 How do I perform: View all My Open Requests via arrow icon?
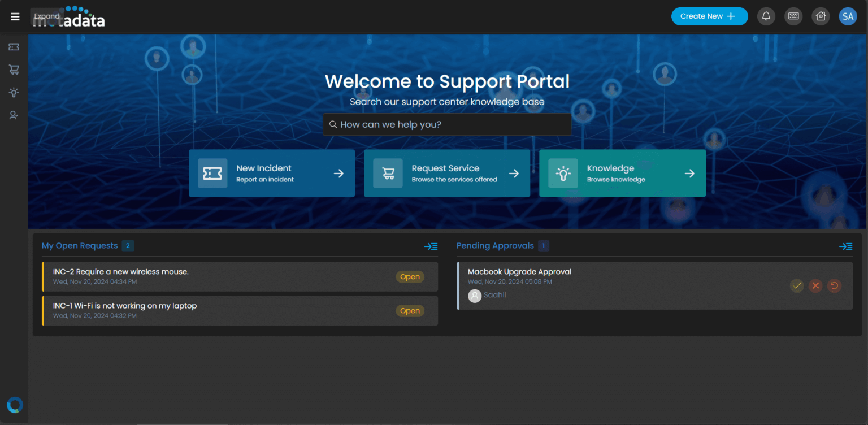(431, 246)
